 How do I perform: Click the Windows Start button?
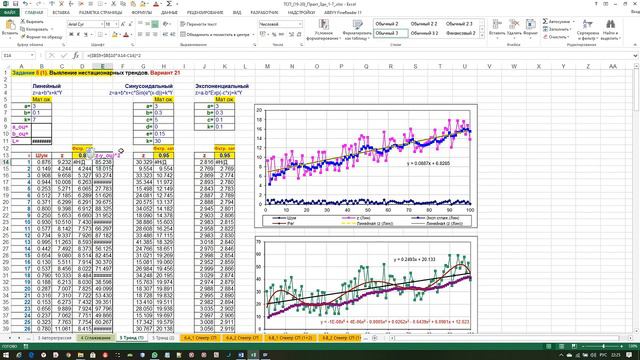(6, 355)
